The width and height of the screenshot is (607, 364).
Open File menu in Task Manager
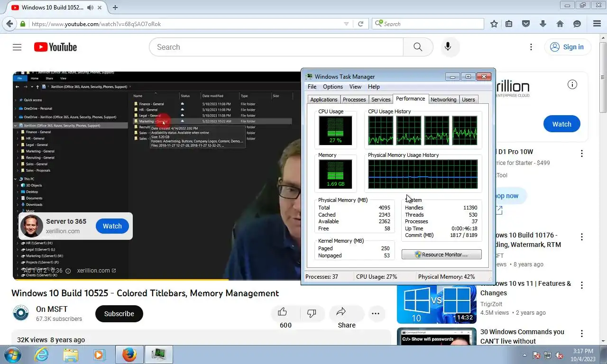point(312,87)
